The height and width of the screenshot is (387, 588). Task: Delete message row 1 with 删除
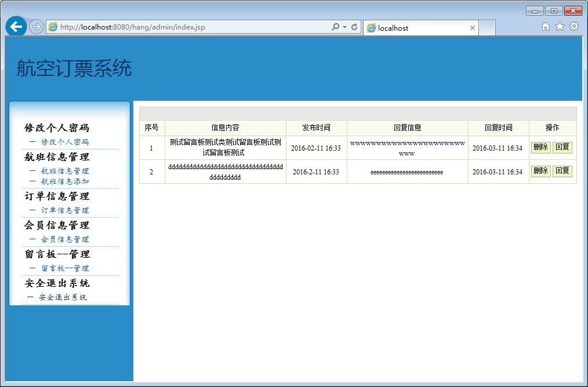click(x=541, y=147)
